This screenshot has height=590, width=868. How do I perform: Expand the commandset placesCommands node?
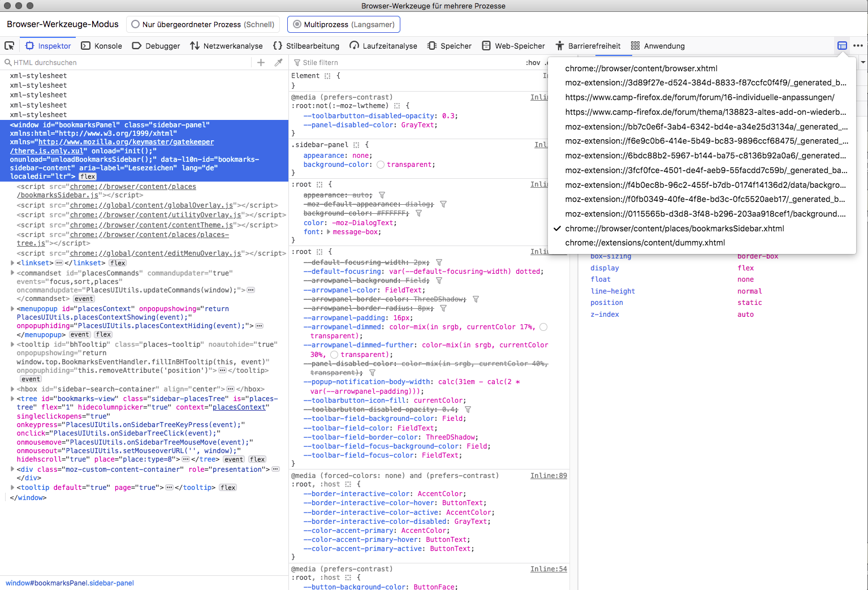coord(12,273)
